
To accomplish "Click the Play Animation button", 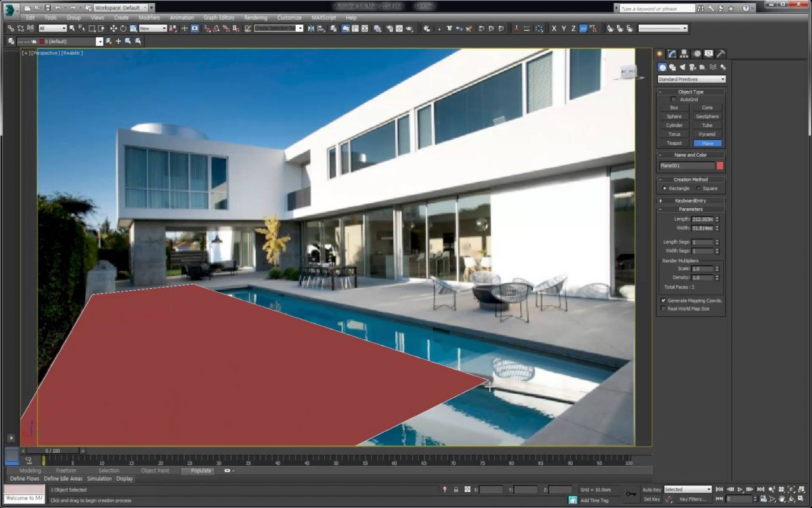I will click(x=740, y=490).
